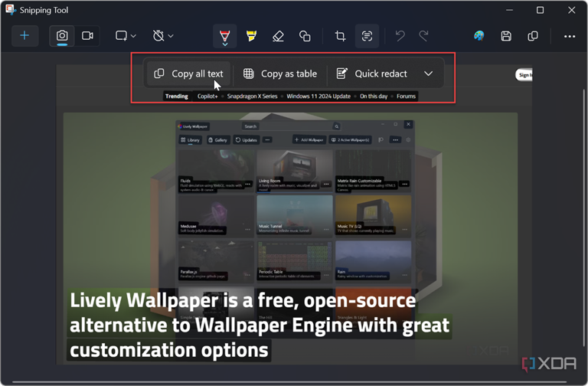Minimize the Snipping Tool window

509,10
